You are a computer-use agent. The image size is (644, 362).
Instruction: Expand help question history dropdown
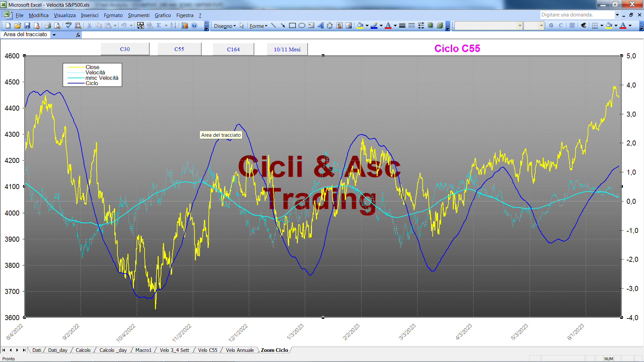click(617, 15)
